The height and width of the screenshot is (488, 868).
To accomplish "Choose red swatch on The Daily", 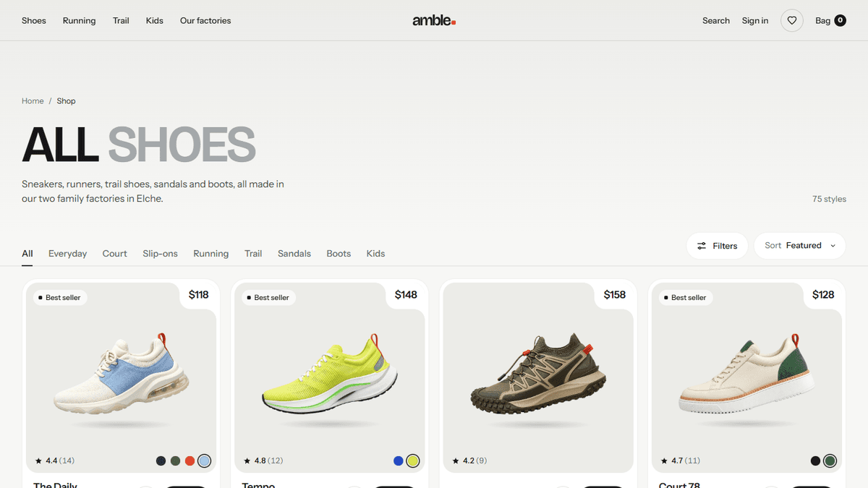I will click(x=190, y=461).
